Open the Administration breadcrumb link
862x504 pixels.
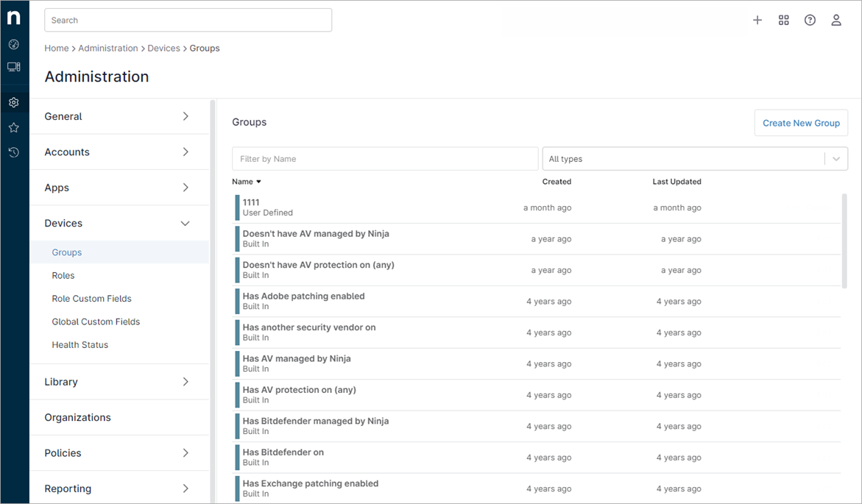pyautogui.click(x=108, y=48)
